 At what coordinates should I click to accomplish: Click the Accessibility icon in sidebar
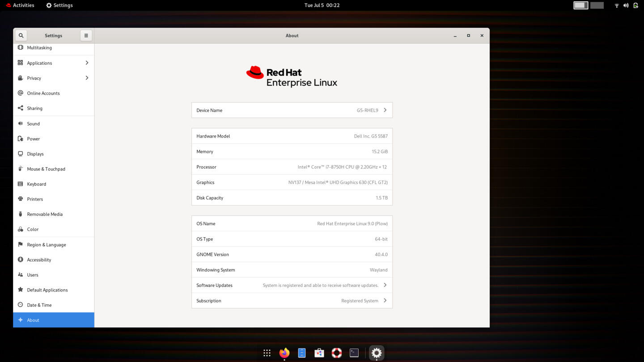point(20,260)
